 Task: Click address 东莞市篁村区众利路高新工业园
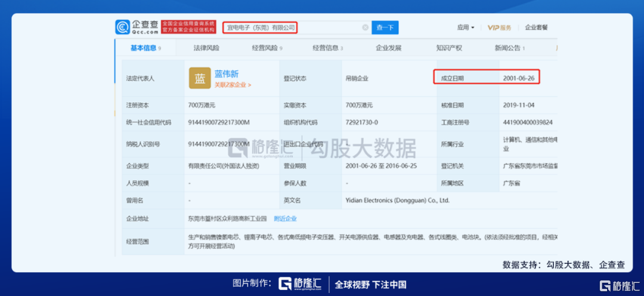[x=228, y=218]
